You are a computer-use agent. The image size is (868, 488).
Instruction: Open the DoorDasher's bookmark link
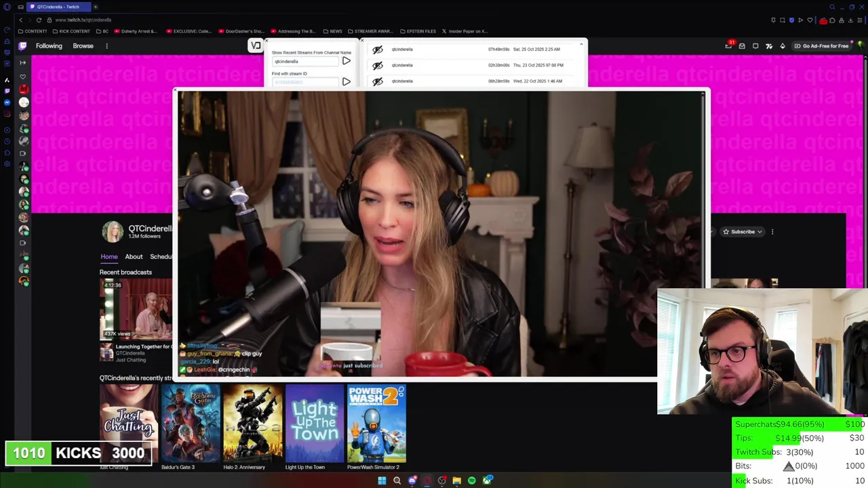[x=241, y=31]
